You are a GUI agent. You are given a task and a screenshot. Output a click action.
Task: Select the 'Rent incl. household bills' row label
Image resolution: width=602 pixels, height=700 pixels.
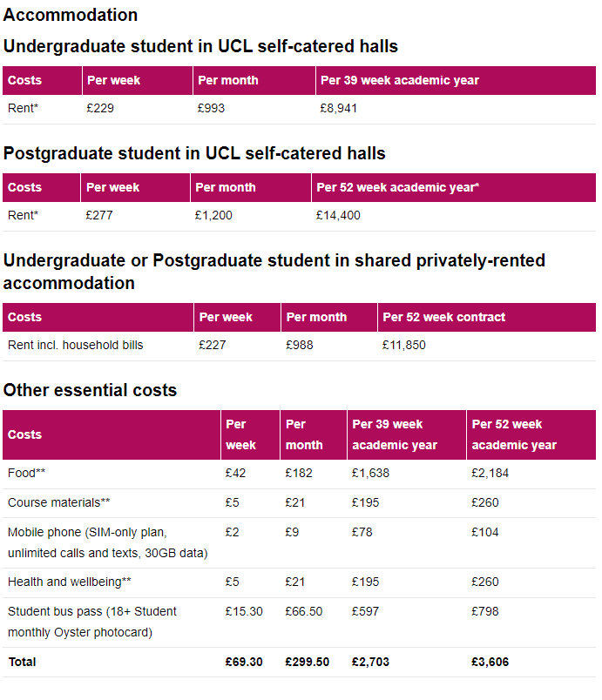tap(76, 346)
